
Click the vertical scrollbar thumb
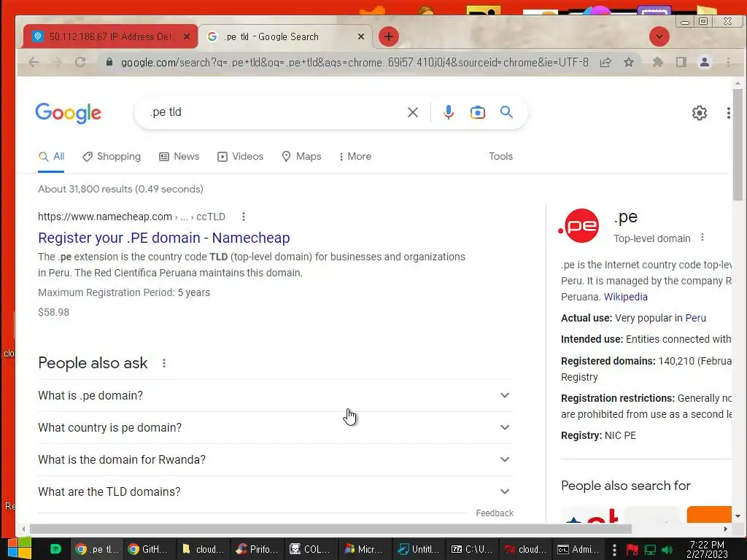click(x=738, y=144)
